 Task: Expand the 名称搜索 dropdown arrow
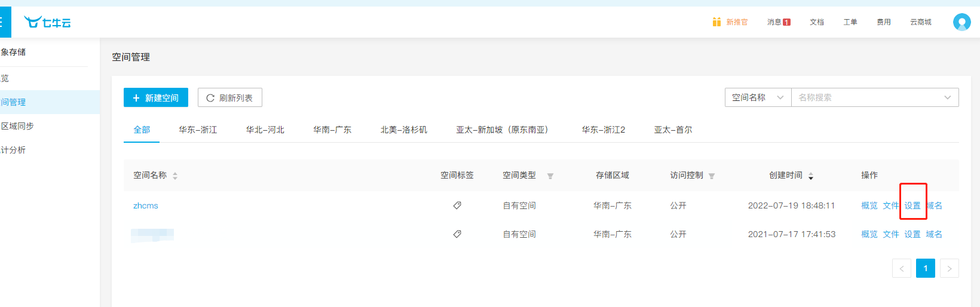coord(947,97)
